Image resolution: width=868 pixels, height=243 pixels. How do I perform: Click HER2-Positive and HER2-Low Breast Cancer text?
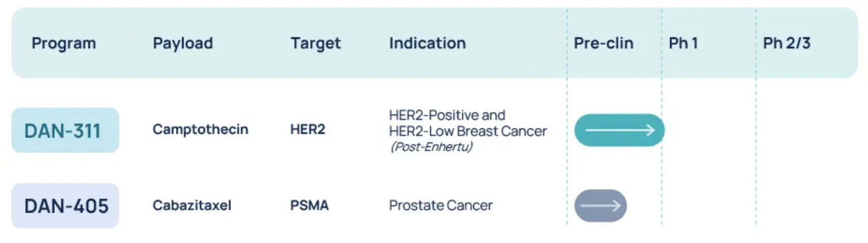coord(467,123)
